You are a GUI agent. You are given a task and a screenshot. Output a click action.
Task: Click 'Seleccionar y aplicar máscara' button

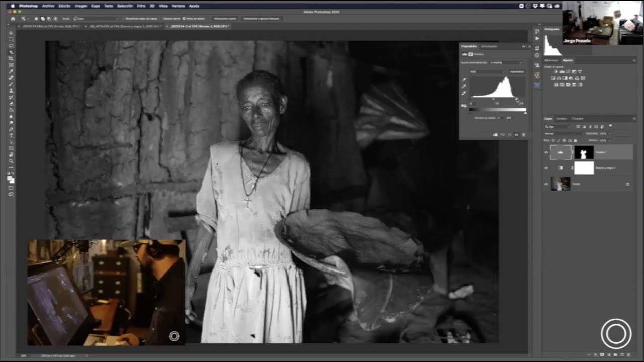point(262,19)
